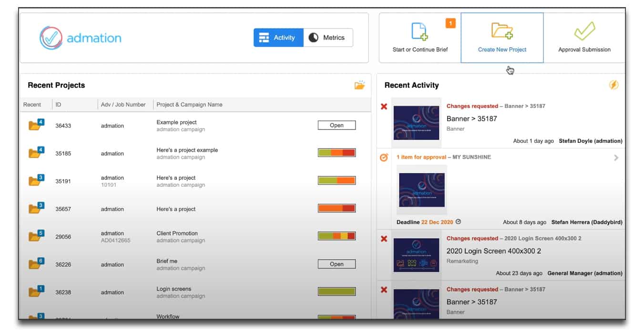The height and width of the screenshot is (331, 644).
Task: Click Recent Projects heading
Action: click(x=56, y=85)
